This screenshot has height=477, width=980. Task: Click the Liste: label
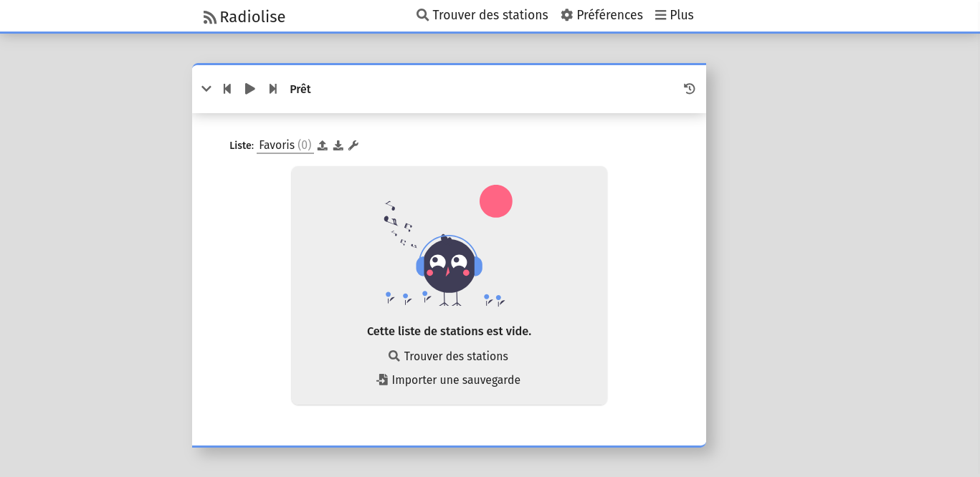[242, 145]
